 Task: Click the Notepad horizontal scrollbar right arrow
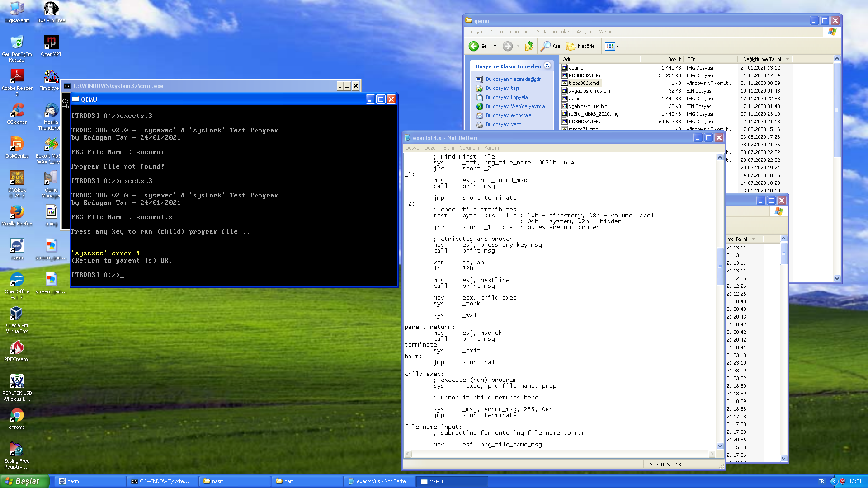pyautogui.click(x=712, y=454)
